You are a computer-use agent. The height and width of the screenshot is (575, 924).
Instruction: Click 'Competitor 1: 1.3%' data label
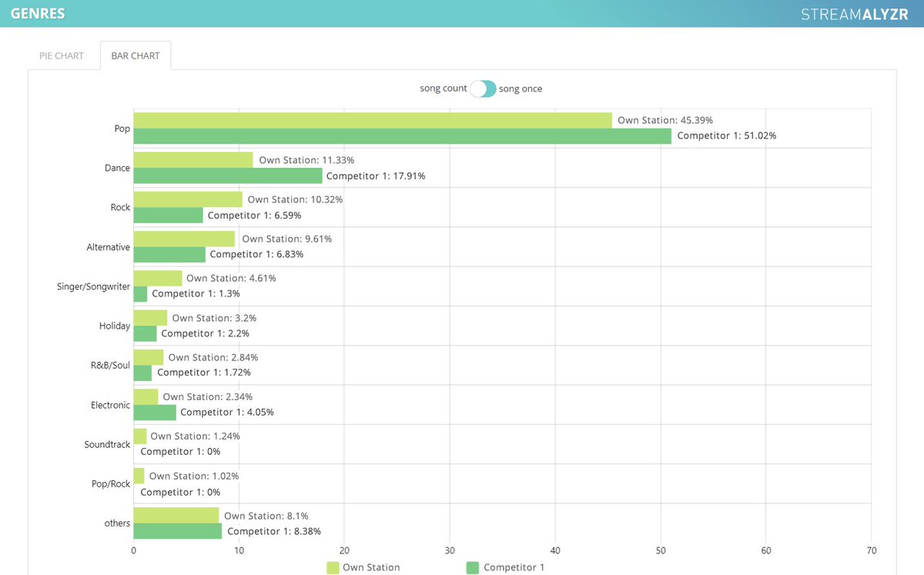click(196, 294)
